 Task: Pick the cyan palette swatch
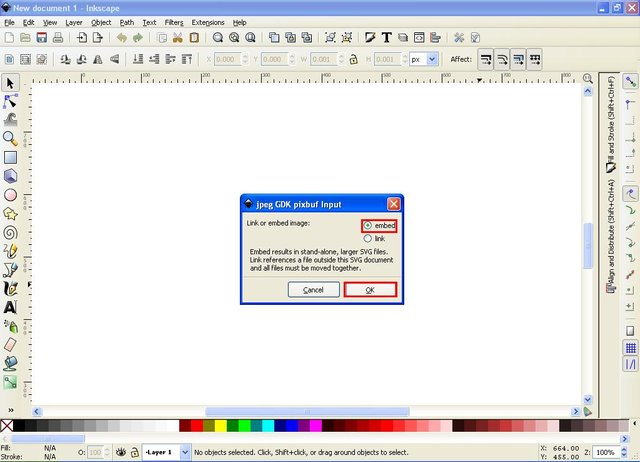coord(268,426)
